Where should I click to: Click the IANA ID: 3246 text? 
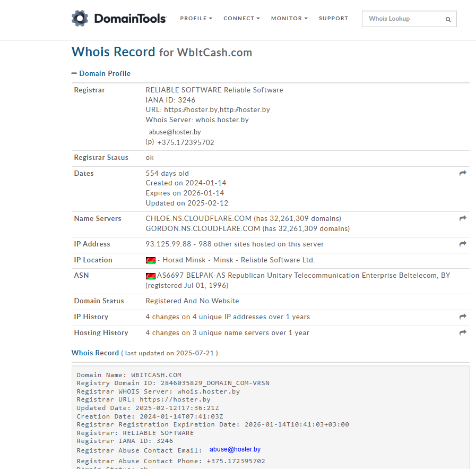(x=170, y=100)
